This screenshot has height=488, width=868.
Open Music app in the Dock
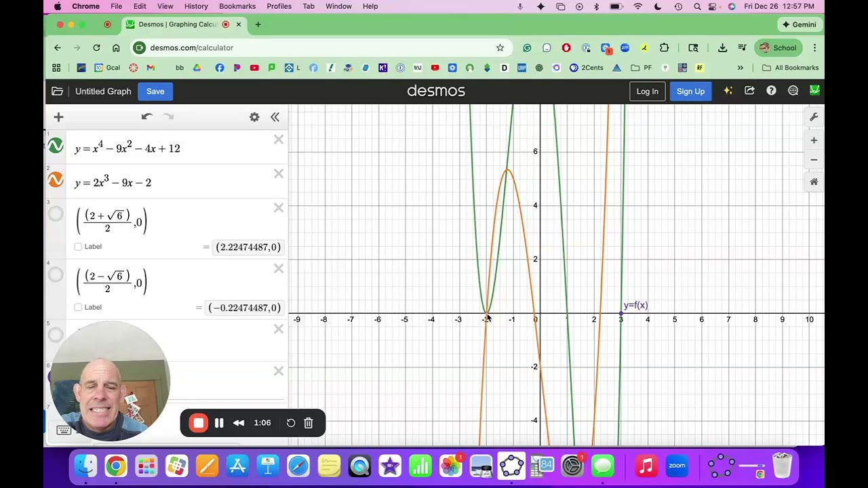pos(646,466)
